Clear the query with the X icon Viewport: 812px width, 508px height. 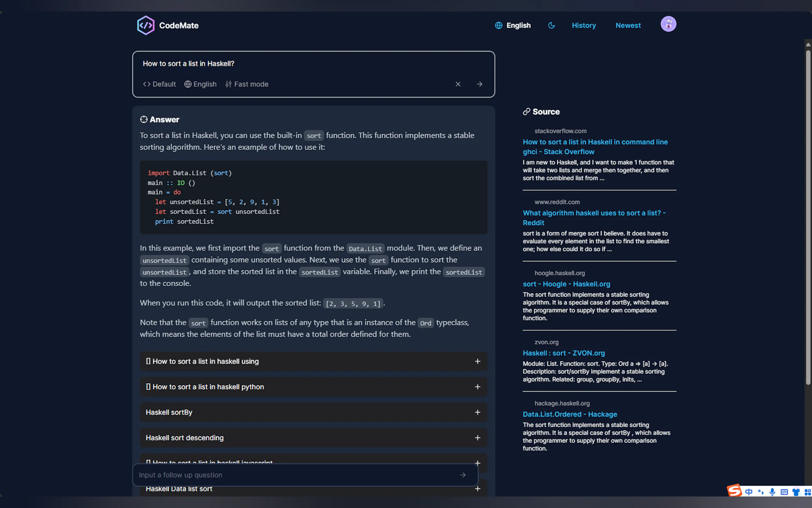[x=458, y=84]
